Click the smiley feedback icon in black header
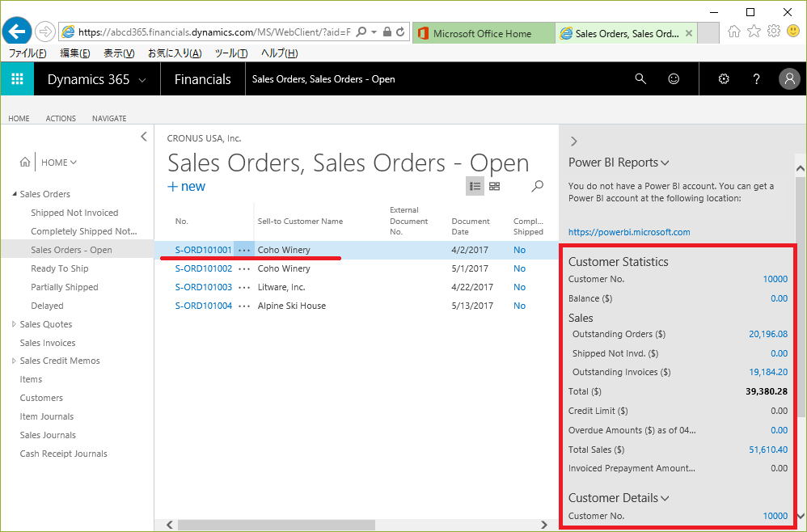 tap(674, 78)
